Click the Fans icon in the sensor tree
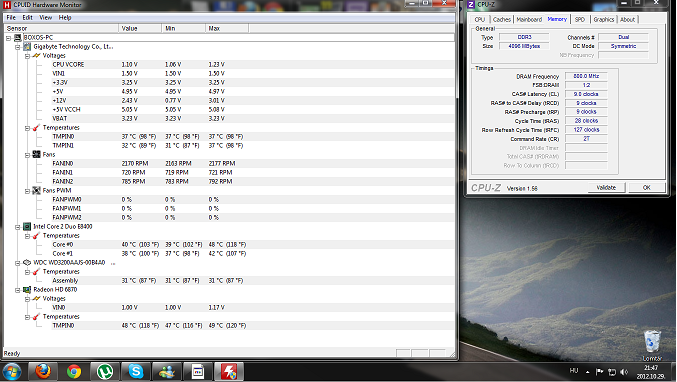 tap(36, 155)
